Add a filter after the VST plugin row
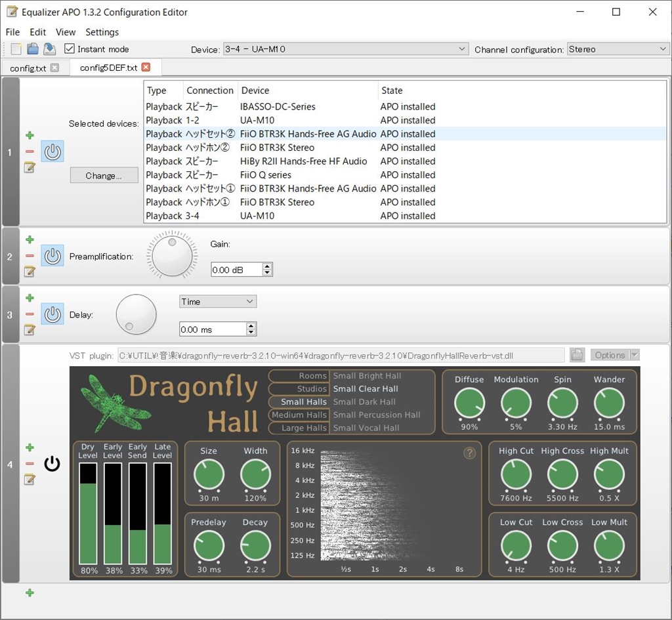The height and width of the screenshot is (620, 672). [30, 447]
